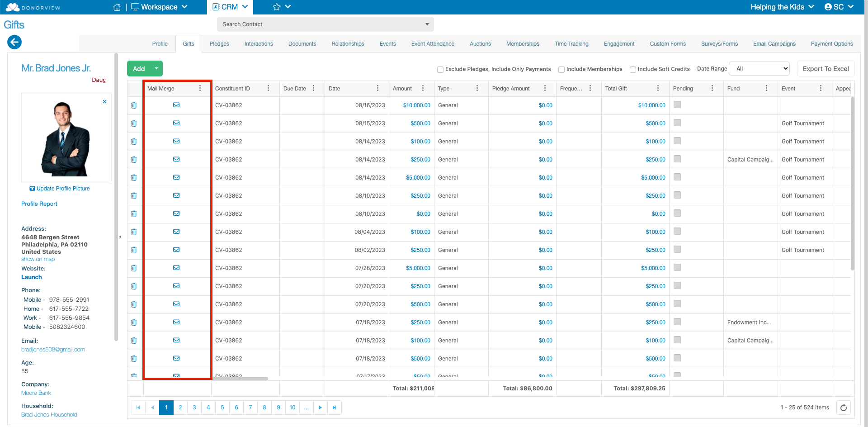
Task: Open the Profile Report link
Action: [x=39, y=204]
